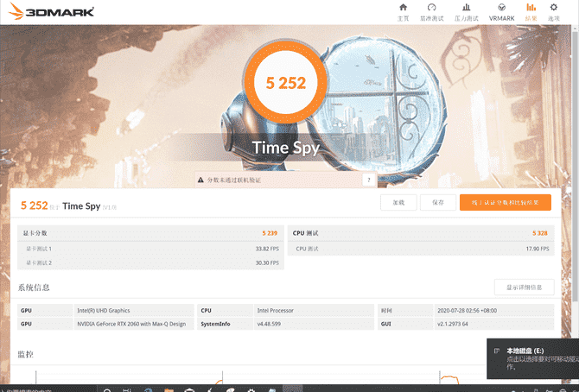This screenshot has width=579, height=392.
Task: Open the 本地磁盘 (E:) notification toast
Action: tap(533, 358)
